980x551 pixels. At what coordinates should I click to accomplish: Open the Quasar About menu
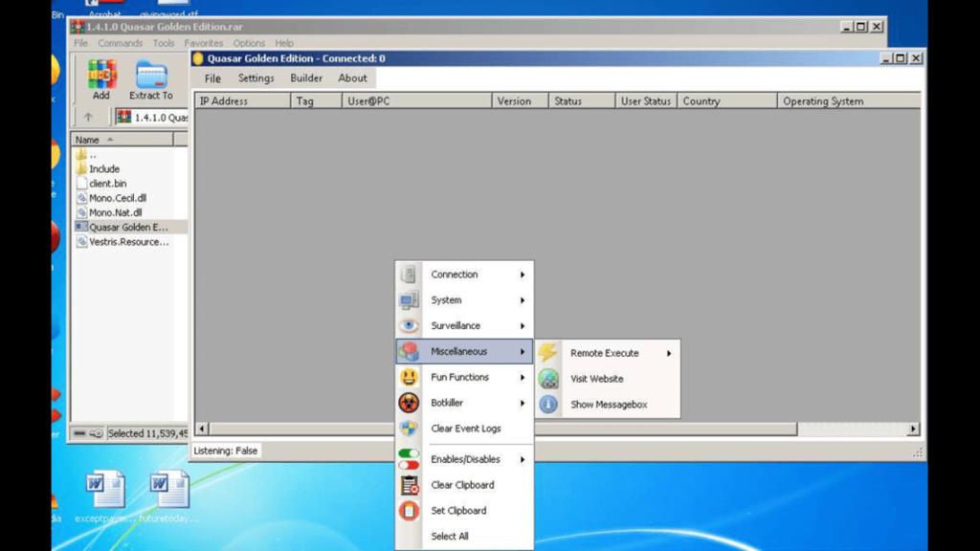tap(352, 78)
